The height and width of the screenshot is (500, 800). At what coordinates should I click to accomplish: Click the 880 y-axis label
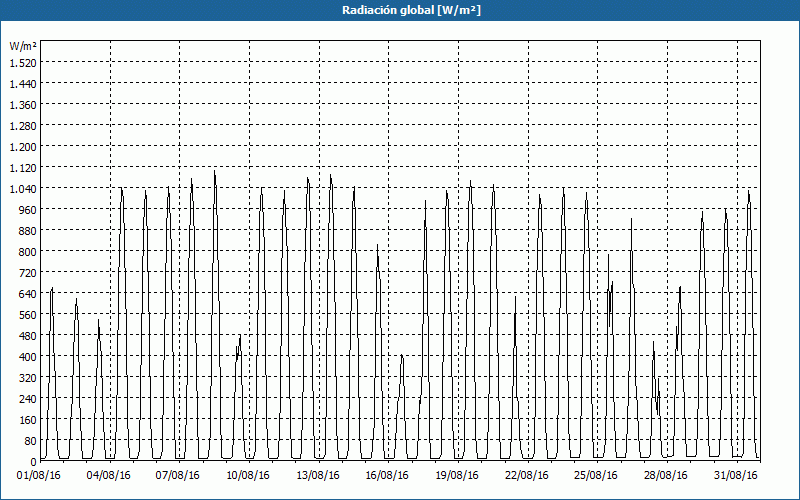click(28, 231)
